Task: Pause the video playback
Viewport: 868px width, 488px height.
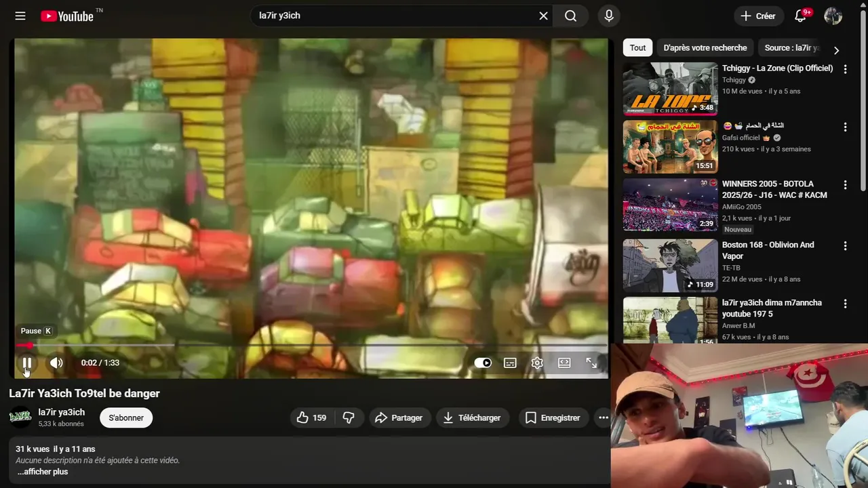Action: click(27, 363)
